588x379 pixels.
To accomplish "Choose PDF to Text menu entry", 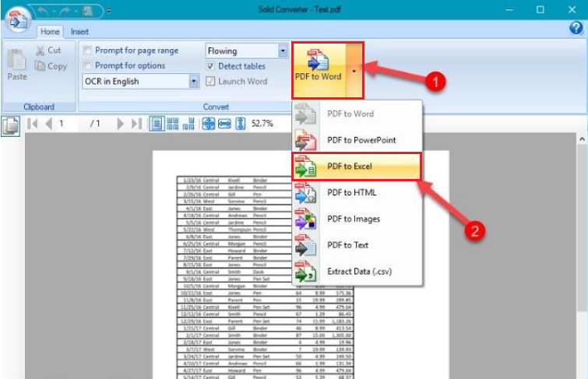I will pyautogui.click(x=357, y=245).
